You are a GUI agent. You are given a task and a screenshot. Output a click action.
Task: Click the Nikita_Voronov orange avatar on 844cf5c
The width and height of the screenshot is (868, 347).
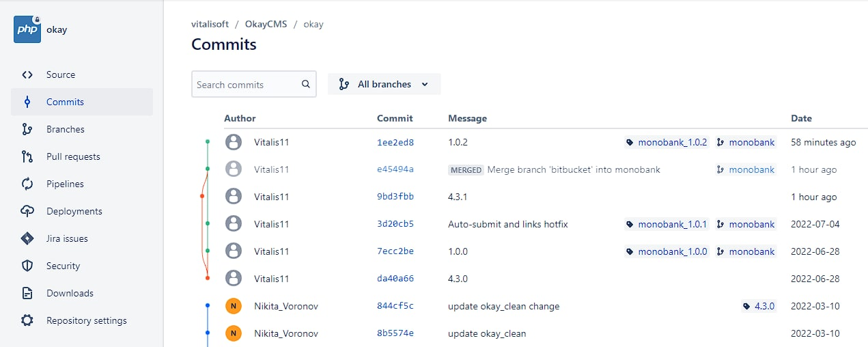click(x=234, y=306)
